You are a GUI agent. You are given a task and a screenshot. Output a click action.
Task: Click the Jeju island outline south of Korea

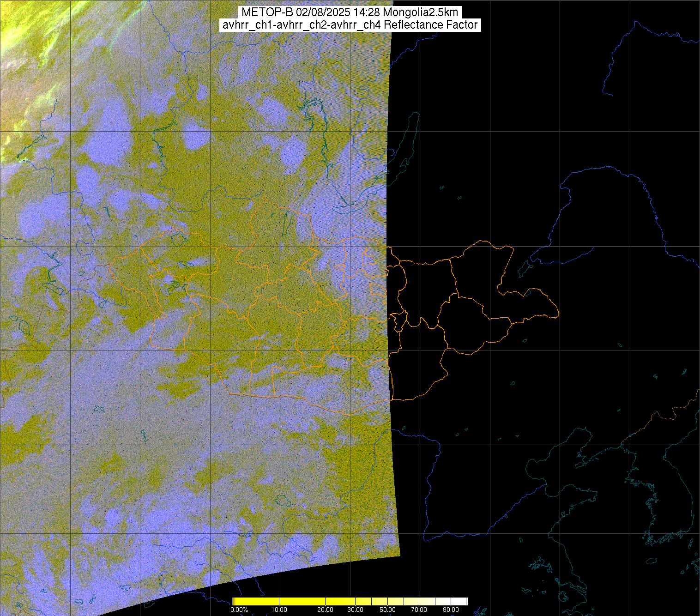(x=651, y=562)
